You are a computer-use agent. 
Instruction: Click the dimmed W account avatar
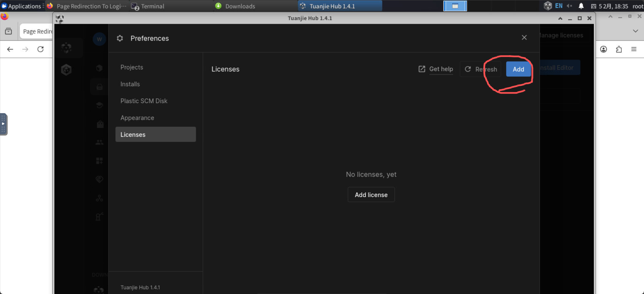99,39
